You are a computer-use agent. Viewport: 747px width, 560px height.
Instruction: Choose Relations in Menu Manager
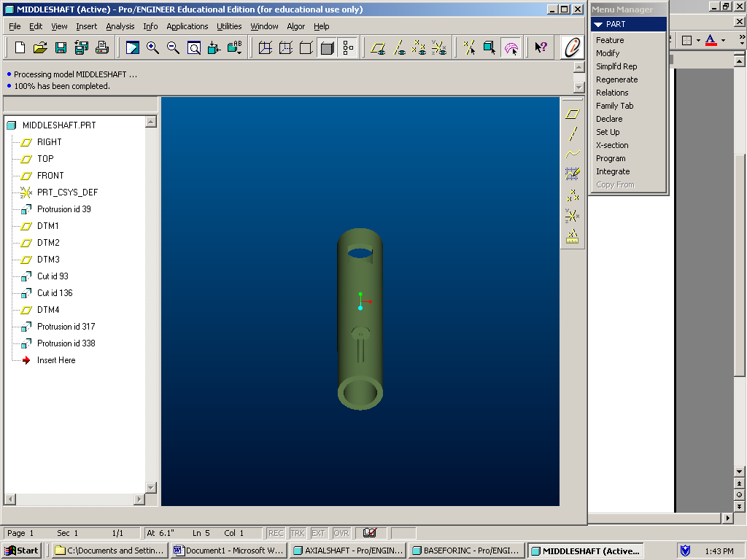[612, 93]
